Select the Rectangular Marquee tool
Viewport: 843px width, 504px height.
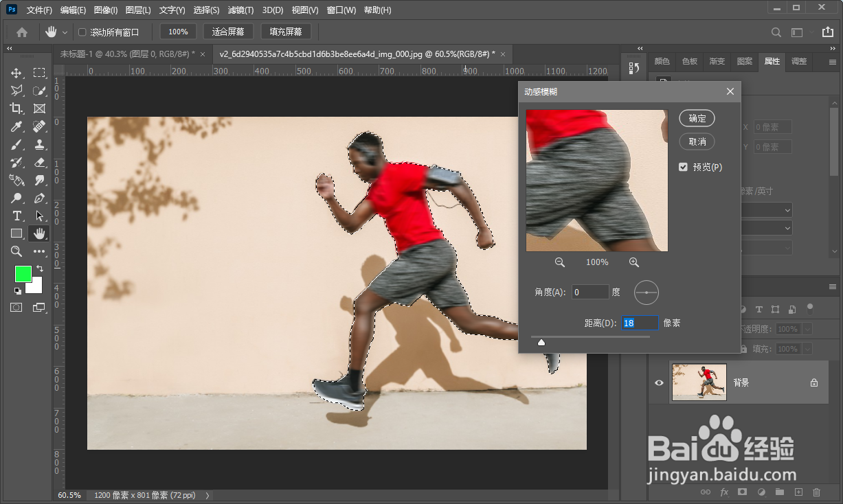pos(39,73)
